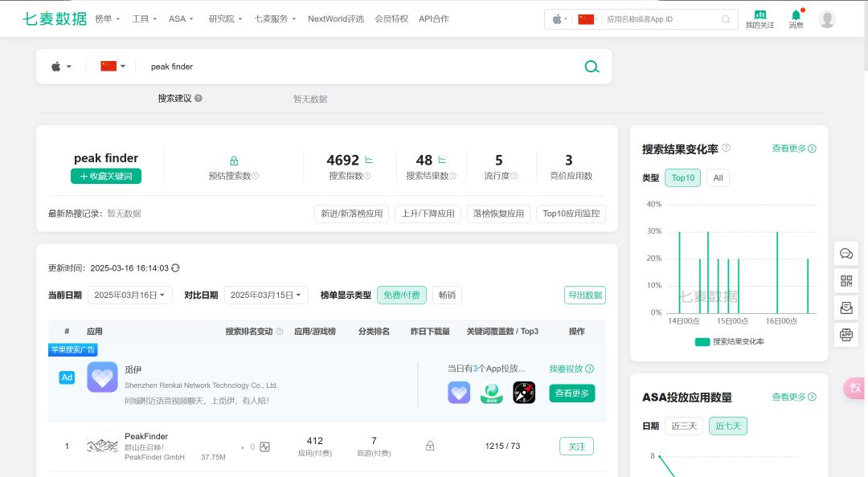The image size is (868, 477).
Task: Select All chart type
Action: pos(718,177)
